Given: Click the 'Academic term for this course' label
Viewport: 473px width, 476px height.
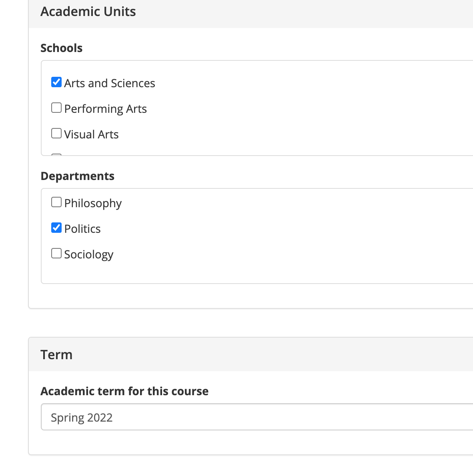Looking at the screenshot, I should coord(124,391).
